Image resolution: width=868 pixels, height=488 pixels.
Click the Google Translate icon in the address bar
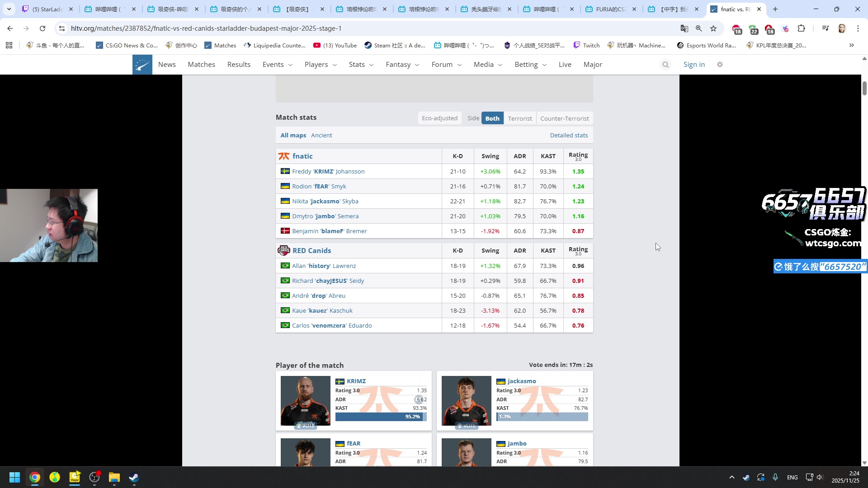click(x=684, y=28)
